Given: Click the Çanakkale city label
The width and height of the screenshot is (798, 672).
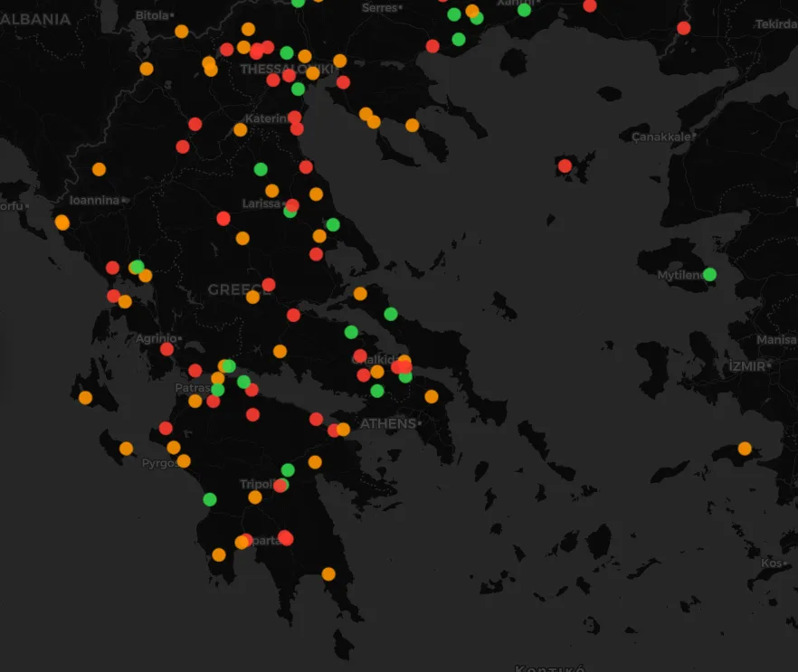Looking at the screenshot, I should click(660, 137).
